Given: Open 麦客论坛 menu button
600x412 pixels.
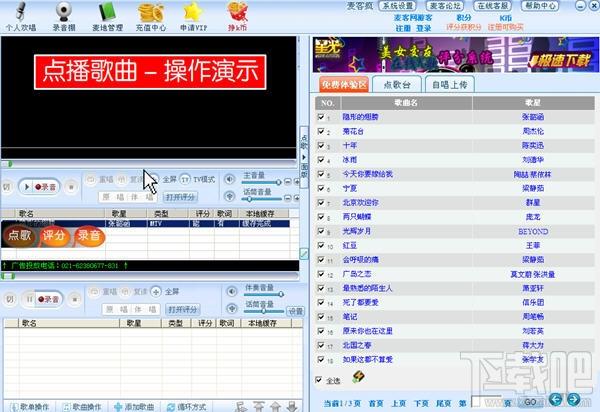Looking at the screenshot, I should click(445, 6).
